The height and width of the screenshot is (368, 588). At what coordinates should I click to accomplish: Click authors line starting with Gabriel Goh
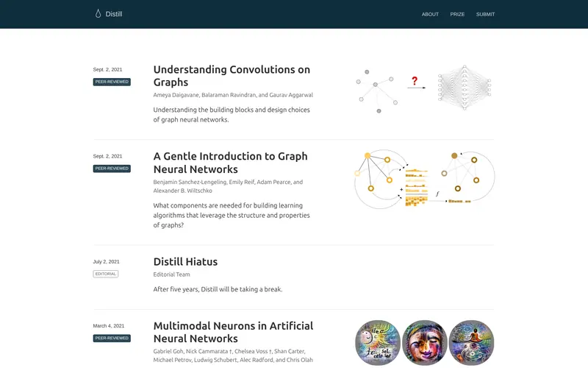pos(233,355)
